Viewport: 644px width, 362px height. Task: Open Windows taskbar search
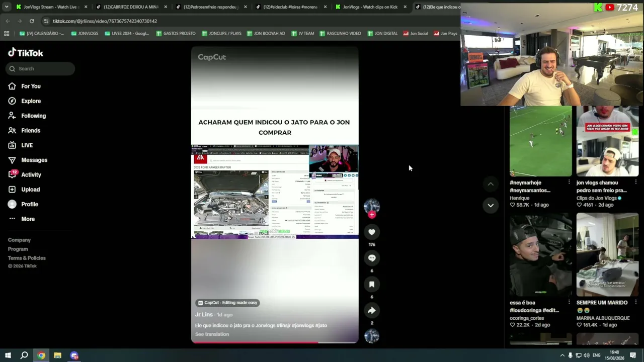[24, 355]
